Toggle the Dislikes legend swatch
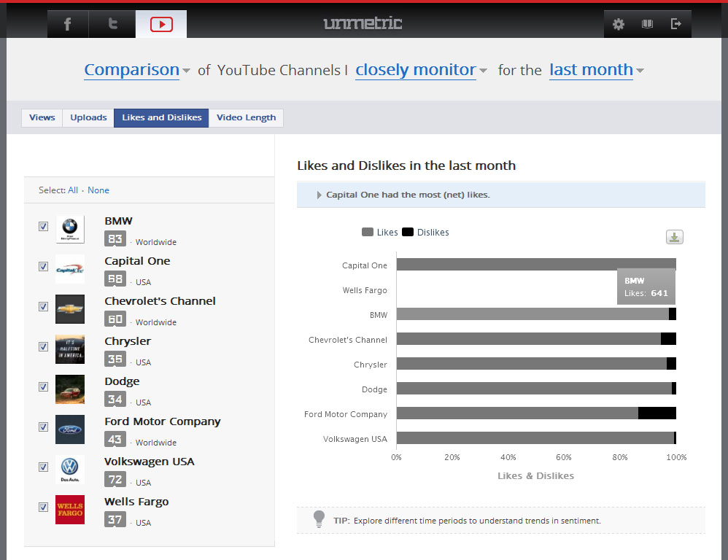Image resolution: width=728 pixels, height=560 pixels. point(408,232)
